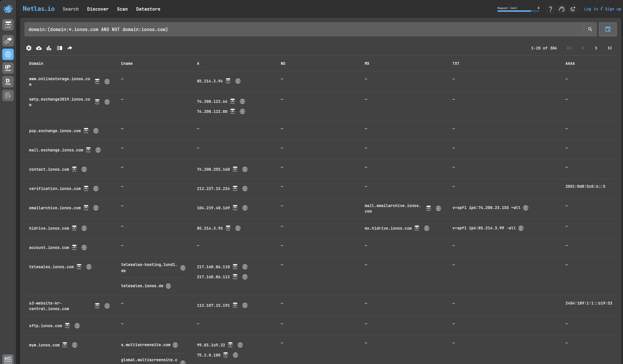The image size is (623, 364).
Task: Select domain emailarchive.ionos.com
Action: coord(55,208)
